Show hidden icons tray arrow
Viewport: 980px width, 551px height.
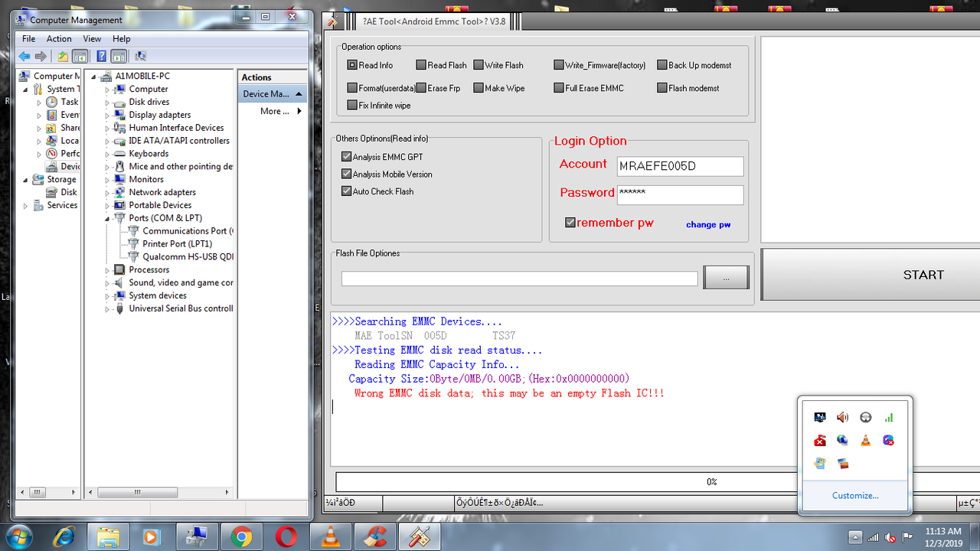click(856, 537)
